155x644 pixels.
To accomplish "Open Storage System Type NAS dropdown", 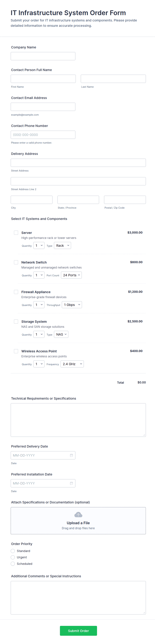I will coord(61,335).
